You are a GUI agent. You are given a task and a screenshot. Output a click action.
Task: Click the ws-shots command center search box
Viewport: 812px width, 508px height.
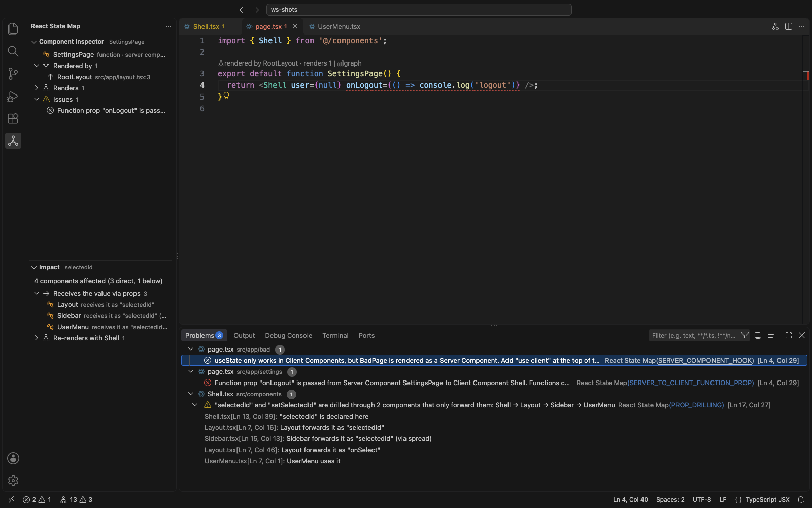pos(419,10)
